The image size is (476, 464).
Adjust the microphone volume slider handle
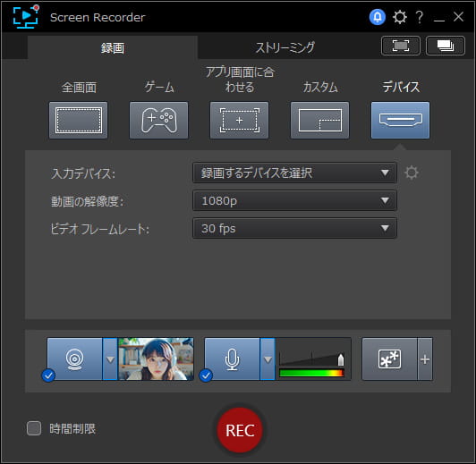[341, 359]
